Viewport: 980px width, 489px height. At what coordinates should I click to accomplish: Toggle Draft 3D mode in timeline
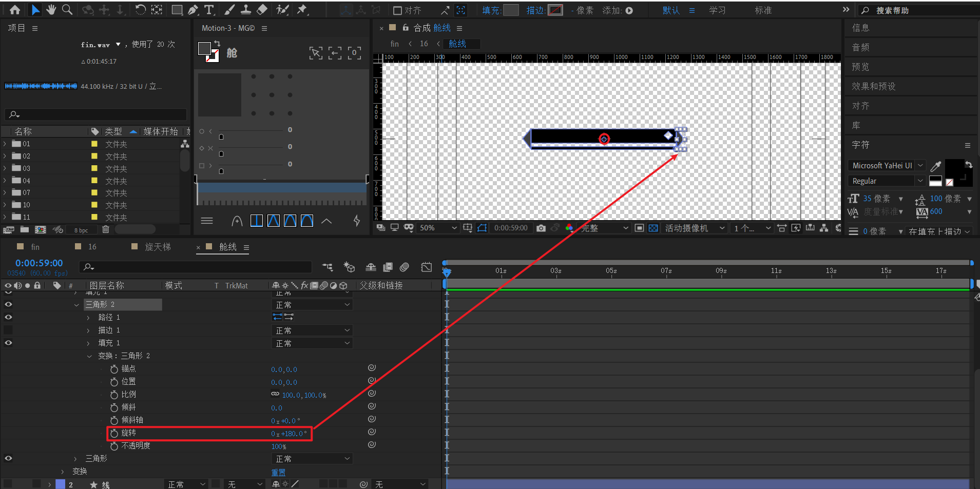pos(349,267)
